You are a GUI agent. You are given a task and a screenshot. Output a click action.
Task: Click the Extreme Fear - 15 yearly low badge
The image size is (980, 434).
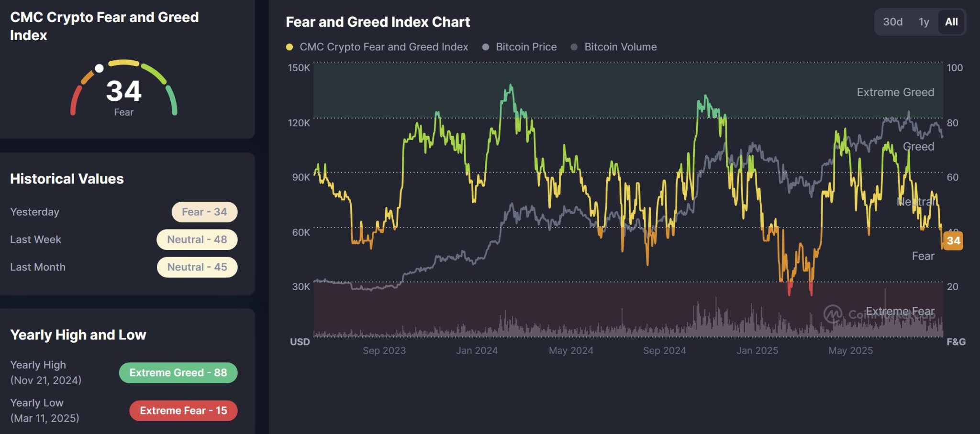tap(183, 410)
